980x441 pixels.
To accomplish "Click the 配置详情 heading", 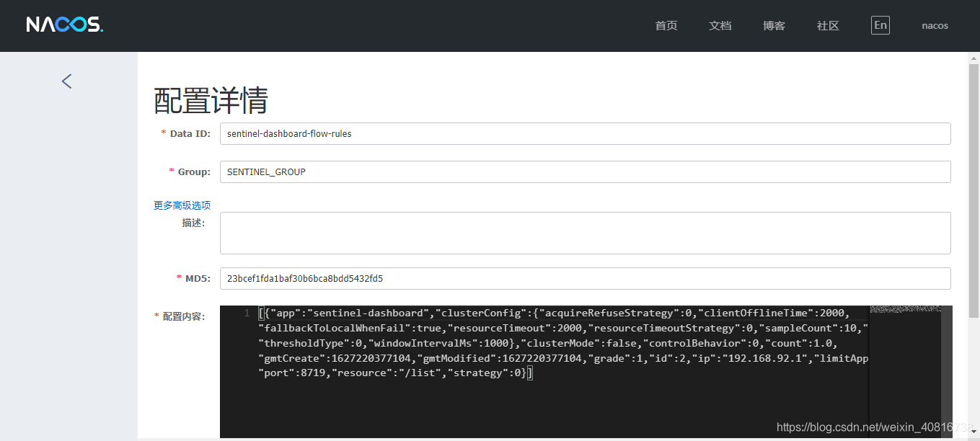I will point(211,100).
